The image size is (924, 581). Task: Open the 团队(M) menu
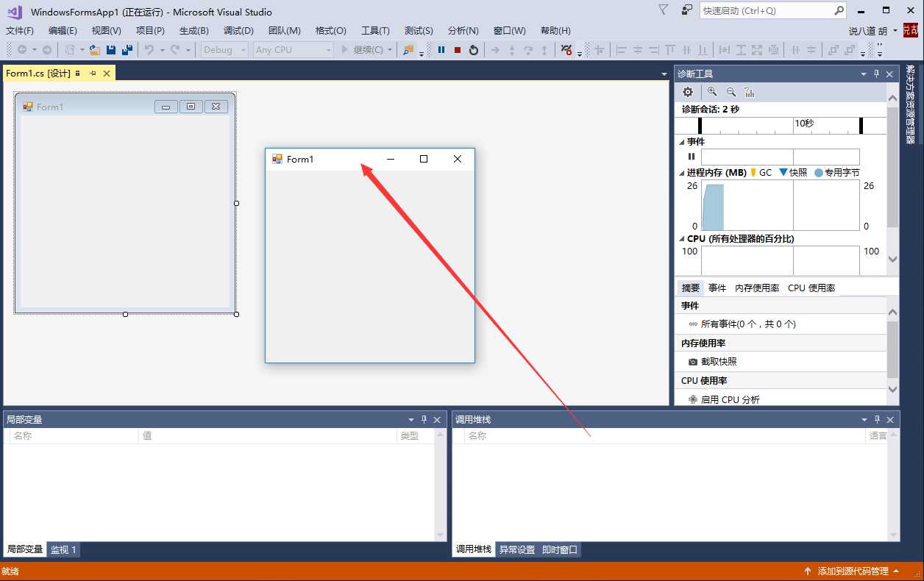click(285, 31)
